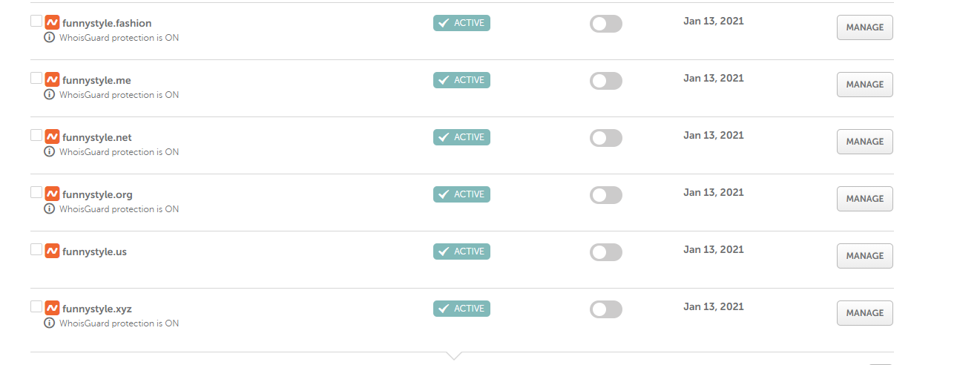Image resolution: width=980 pixels, height=365 pixels.
Task: Click the WhoisGuard info icon under funnystyle.net
Action: (x=50, y=152)
